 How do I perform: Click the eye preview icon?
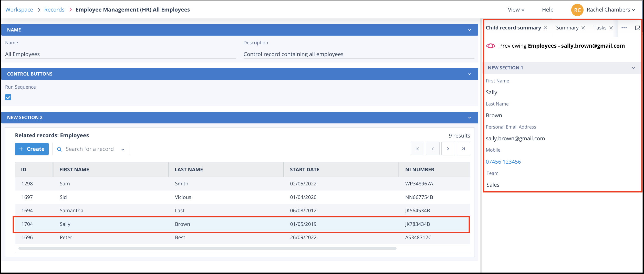click(x=491, y=46)
